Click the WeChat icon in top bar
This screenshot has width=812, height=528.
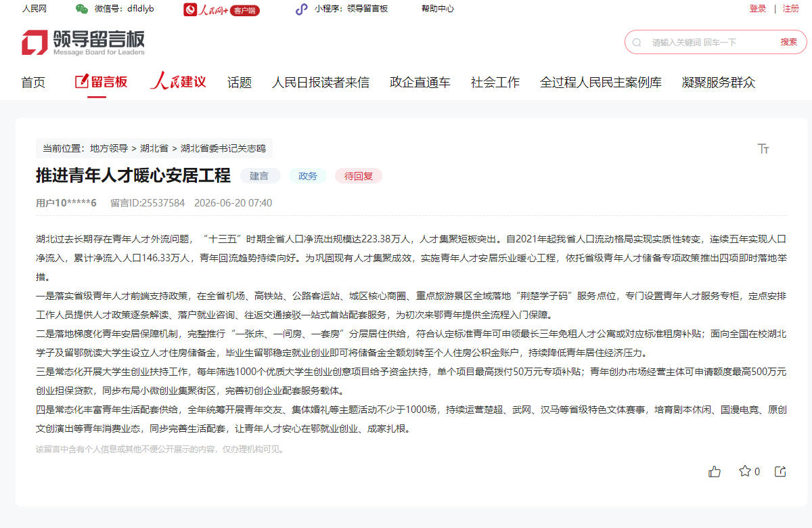pos(81,9)
